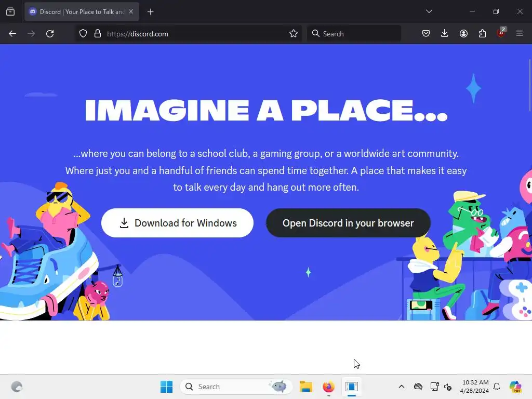
Task: Bookmark this page with the star icon
Action: point(294,34)
